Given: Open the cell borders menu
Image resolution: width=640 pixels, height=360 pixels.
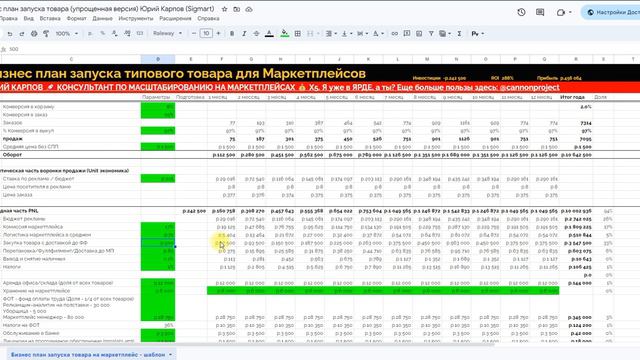Looking at the screenshot, I should coord(298,33).
